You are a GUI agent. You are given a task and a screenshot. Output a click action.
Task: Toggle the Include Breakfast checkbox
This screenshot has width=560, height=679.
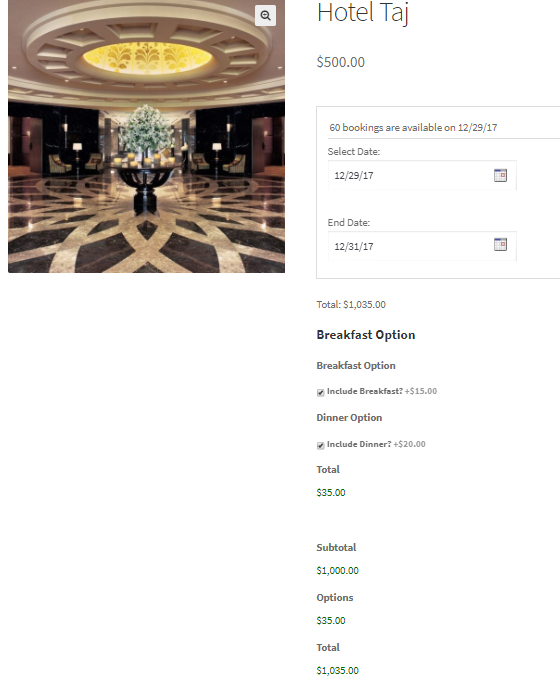[320, 393]
